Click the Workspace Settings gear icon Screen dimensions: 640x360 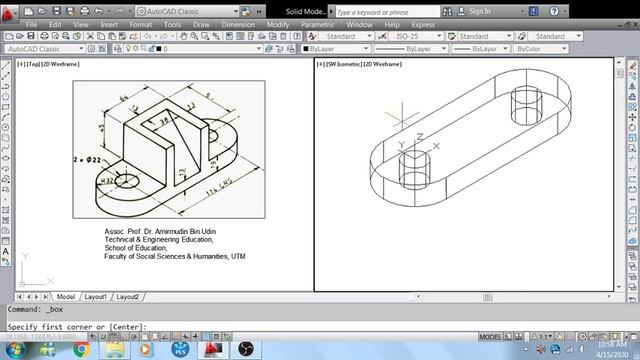point(91,49)
